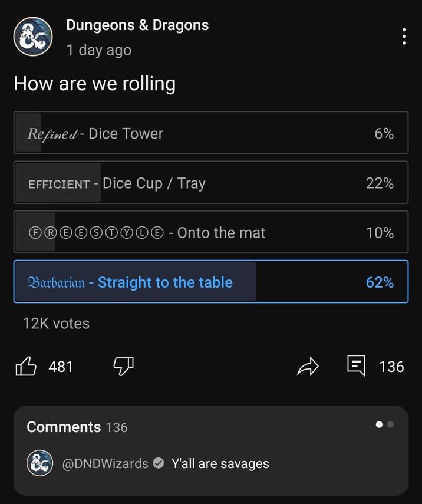
Task: Share the Dungeons & Dragons poll
Action: (308, 367)
